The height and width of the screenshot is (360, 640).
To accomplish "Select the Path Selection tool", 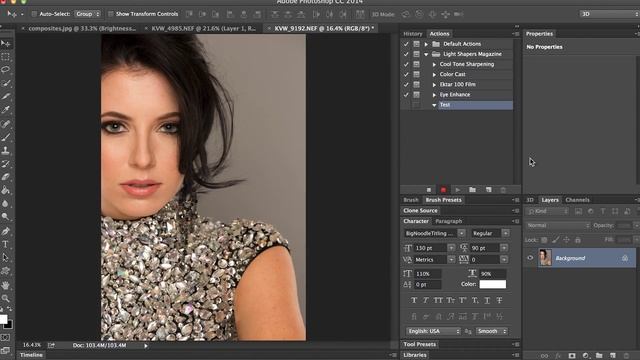I will (x=6, y=258).
